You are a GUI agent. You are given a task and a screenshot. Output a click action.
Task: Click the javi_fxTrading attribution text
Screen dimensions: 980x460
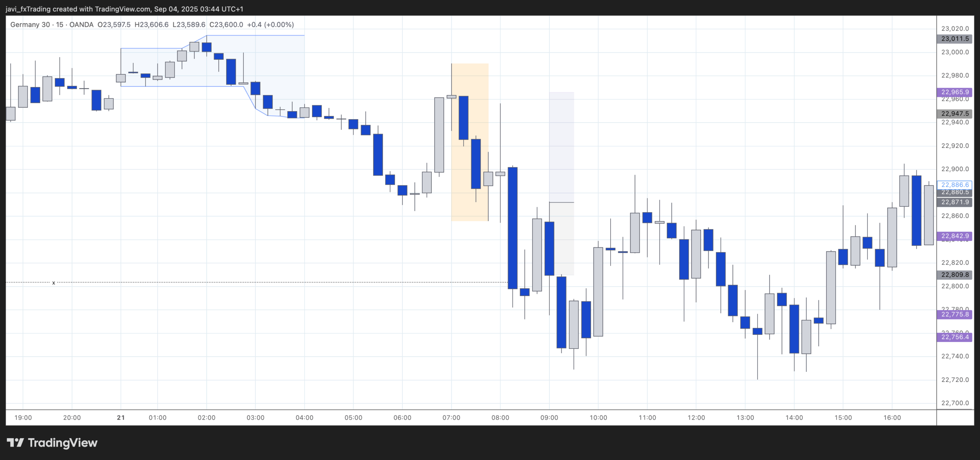point(27,8)
